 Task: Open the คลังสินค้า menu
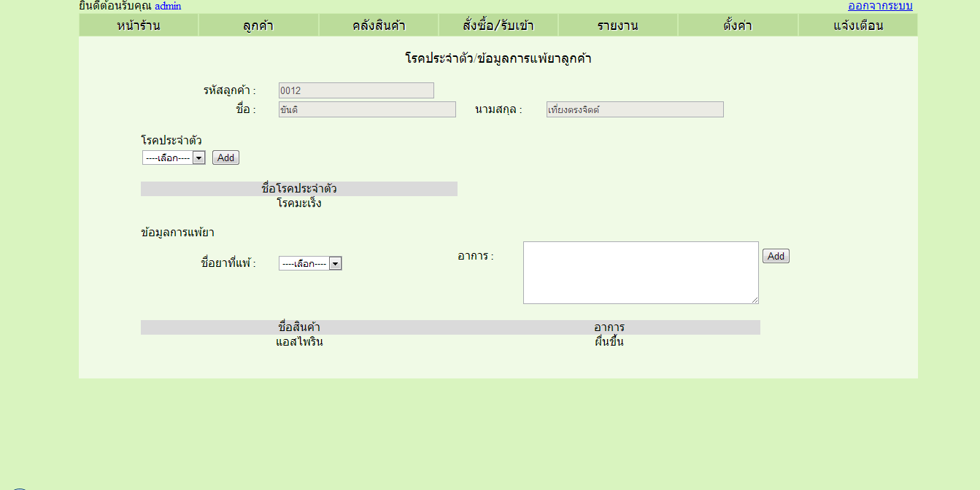(x=379, y=26)
